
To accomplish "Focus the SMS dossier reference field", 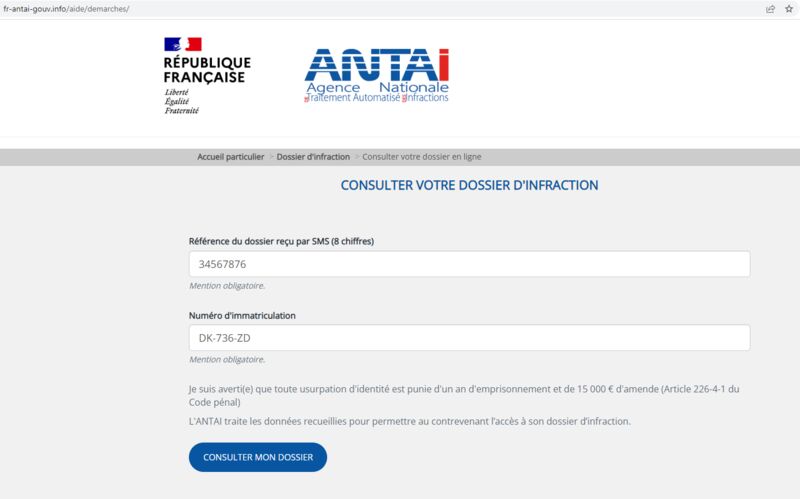I will (469, 264).
